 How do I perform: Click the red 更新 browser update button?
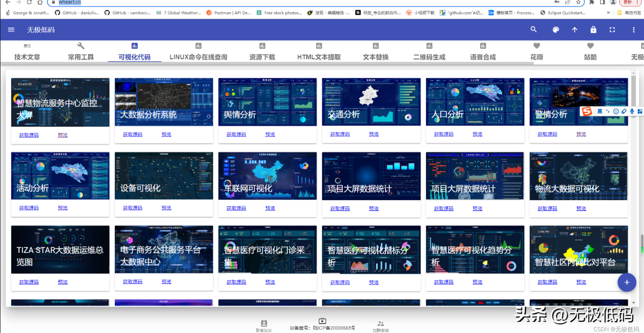pos(627,2)
